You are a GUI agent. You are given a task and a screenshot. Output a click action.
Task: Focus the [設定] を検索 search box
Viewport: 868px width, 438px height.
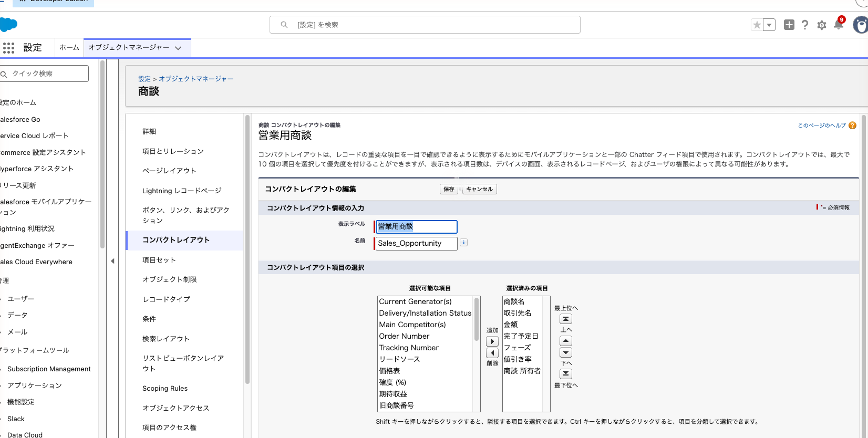click(x=425, y=25)
